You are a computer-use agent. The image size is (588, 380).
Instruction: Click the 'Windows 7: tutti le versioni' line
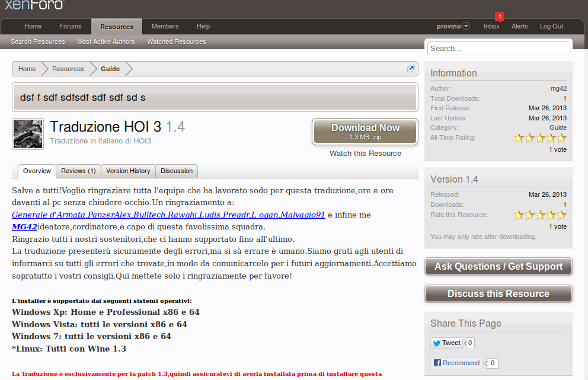91,337
